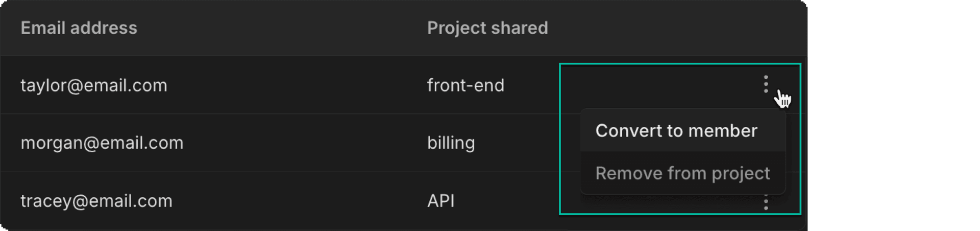Choose Convert to member from the menu
Viewport: 980px width, 231px height.
(676, 131)
